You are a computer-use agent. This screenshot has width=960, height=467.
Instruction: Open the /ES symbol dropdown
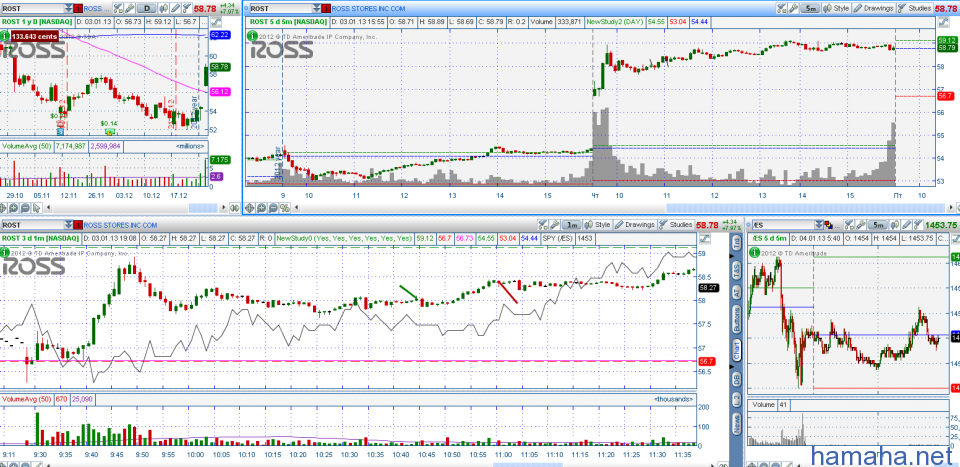[819, 225]
